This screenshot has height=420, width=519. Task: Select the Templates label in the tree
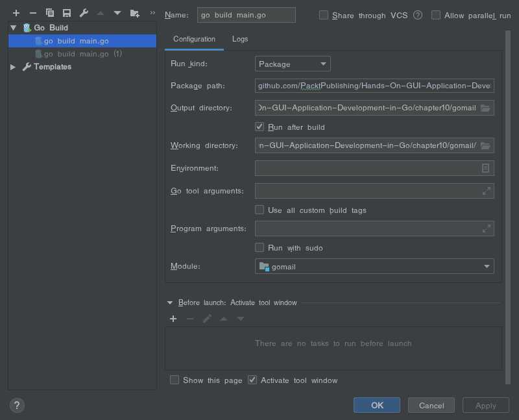tap(53, 67)
